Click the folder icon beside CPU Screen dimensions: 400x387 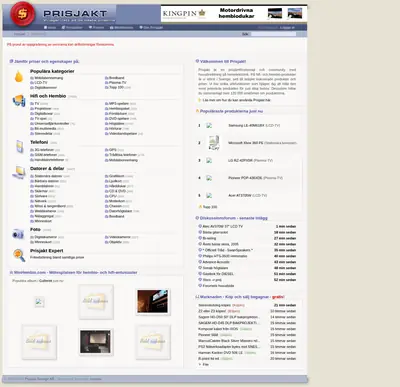(x=107, y=196)
